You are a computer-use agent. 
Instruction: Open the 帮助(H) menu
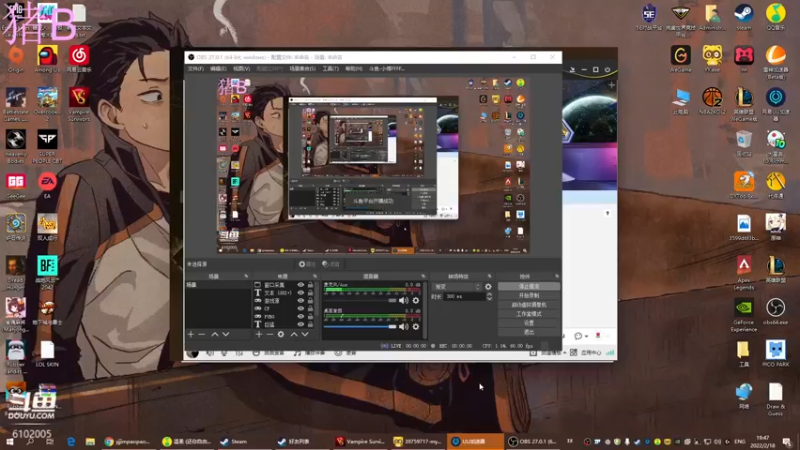coord(354,68)
